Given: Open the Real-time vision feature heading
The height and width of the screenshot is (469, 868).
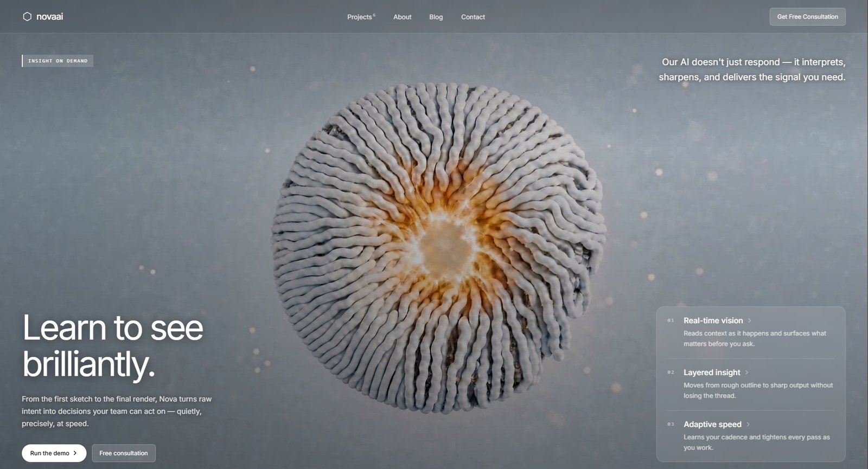Looking at the screenshot, I should tap(713, 320).
